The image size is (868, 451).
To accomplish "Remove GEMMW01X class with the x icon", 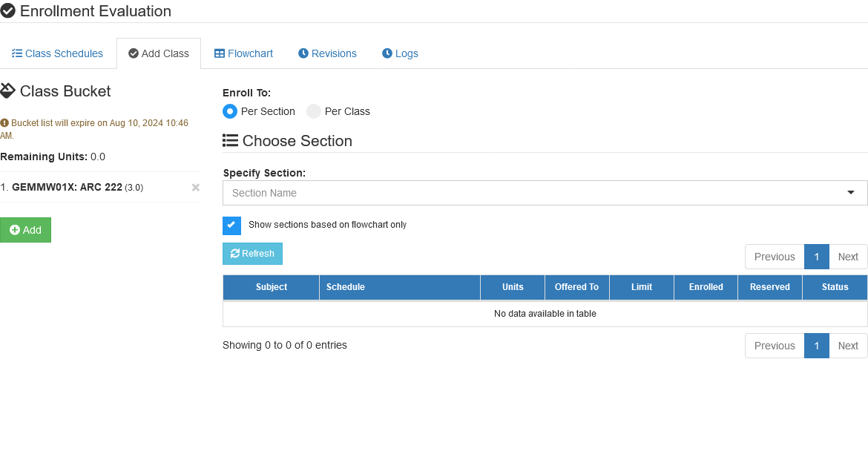I will tap(195, 188).
